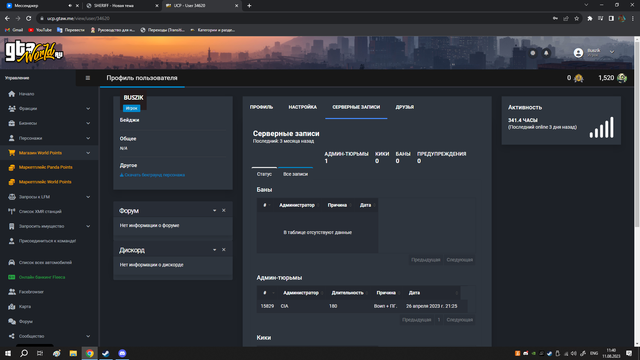The width and height of the screenshot is (640, 360).
Task: Close the Форум panel with X
Action: 224,211
